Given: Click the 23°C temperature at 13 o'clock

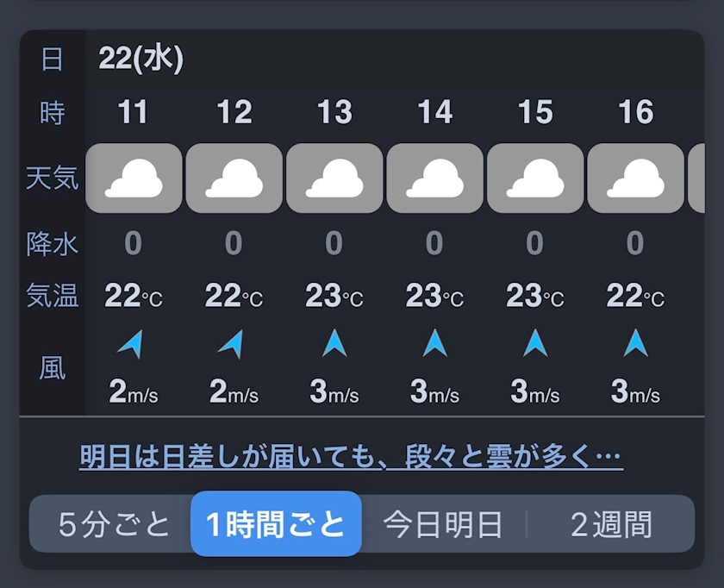Looking at the screenshot, I should click(334, 296).
